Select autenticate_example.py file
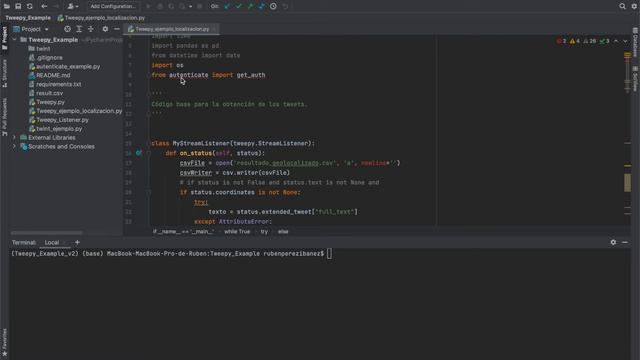Screen dimensions: 640x360 pyautogui.click(x=64, y=67)
